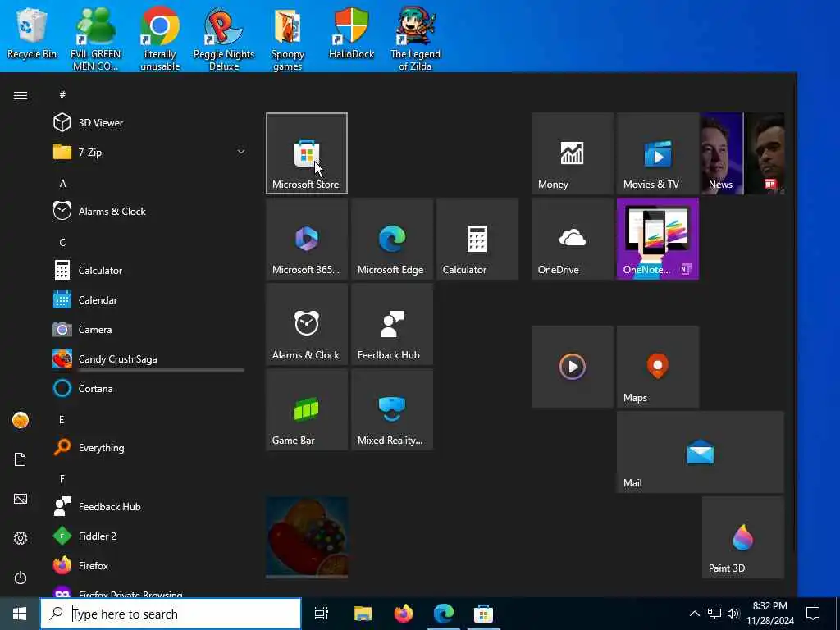
Task: Open Settings gear in start sidebar
Action: (x=21, y=538)
